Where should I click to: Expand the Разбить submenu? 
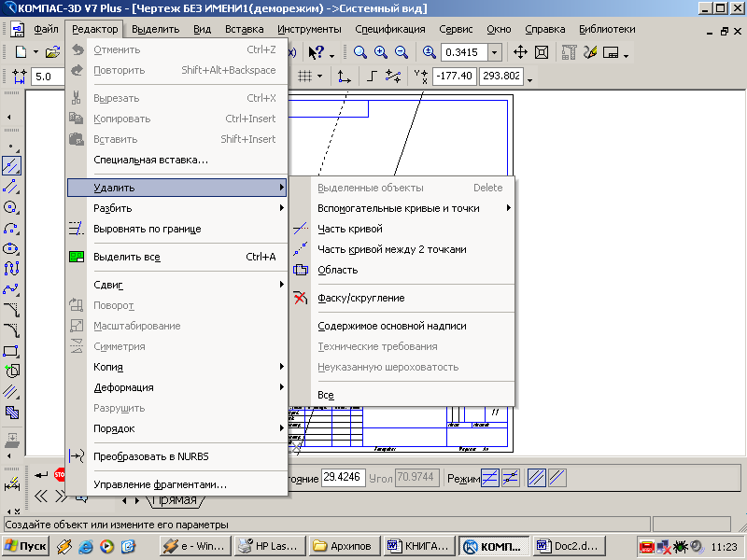[176, 208]
